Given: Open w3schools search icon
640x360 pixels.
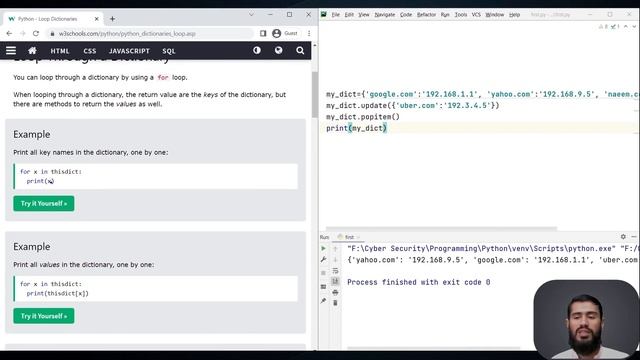Looking at the screenshot, I should [x=300, y=51].
